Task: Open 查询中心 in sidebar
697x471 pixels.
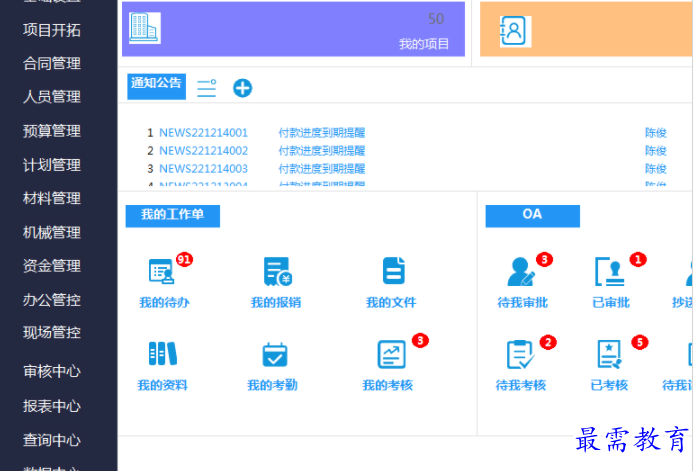Action: click(x=52, y=440)
